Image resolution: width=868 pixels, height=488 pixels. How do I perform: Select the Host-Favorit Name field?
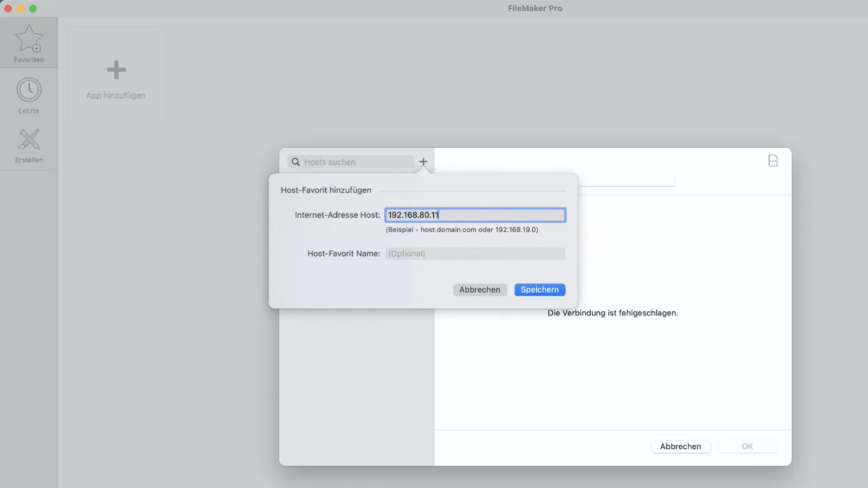coord(475,254)
